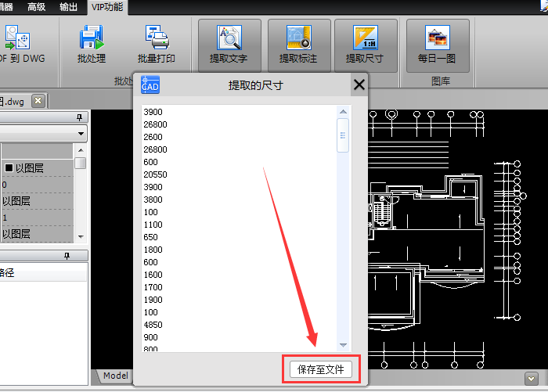This screenshot has width=548, height=392.
Task: Select the 1900 dimension entry
Action: pyautogui.click(x=153, y=300)
